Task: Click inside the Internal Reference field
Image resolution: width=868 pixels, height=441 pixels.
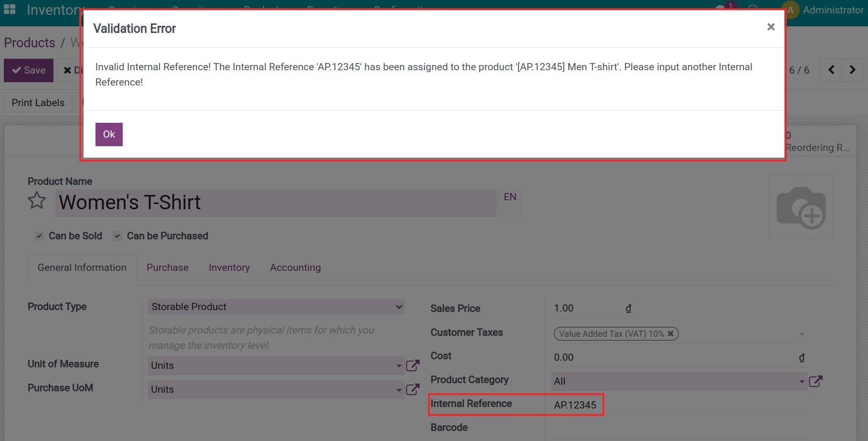Action: (x=597, y=405)
